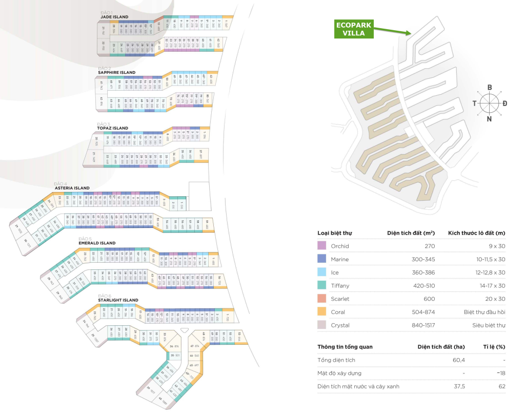Select the Sapphire Island title

point(117,72)
